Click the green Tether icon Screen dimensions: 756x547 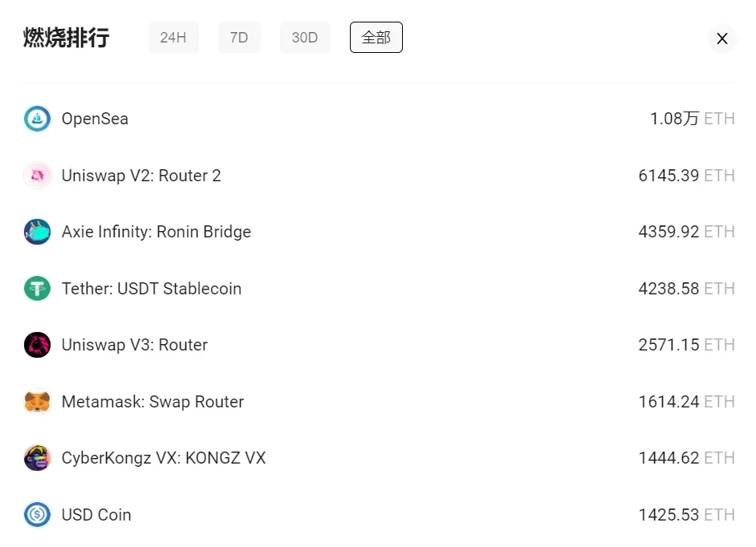(x=37, y=289)
